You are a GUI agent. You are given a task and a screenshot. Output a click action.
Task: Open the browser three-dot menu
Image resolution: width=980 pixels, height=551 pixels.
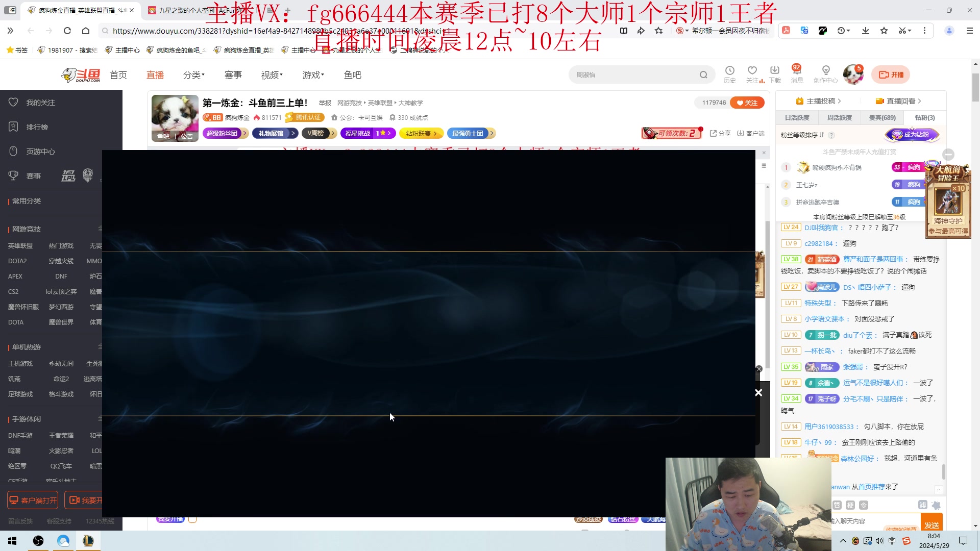tap(924, 31)
